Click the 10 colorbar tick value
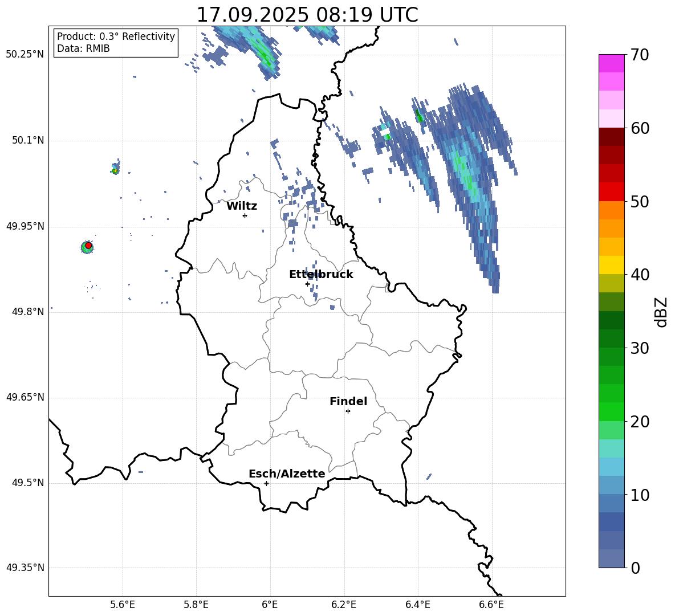Viewport: 675px width, 616px height. click(640, 495)
